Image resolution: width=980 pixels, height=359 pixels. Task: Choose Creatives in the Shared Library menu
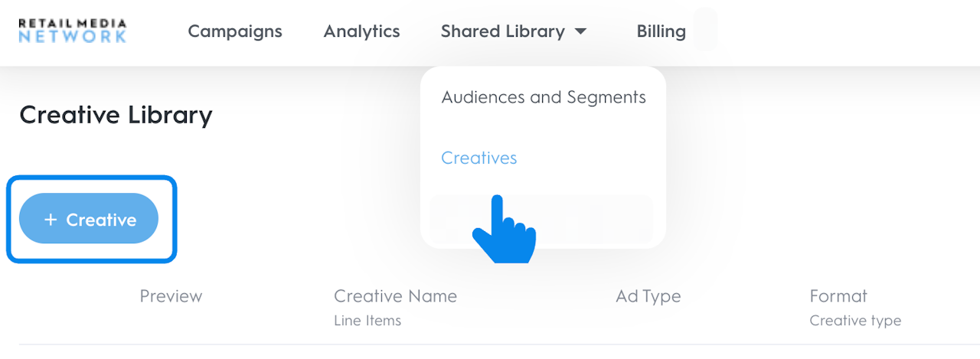click(x=479, y=158)
